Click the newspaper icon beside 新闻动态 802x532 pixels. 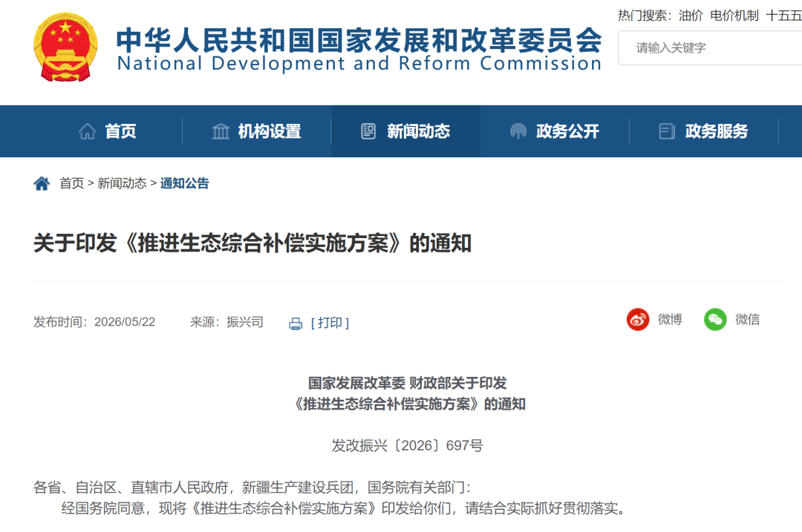click(368, 131)
